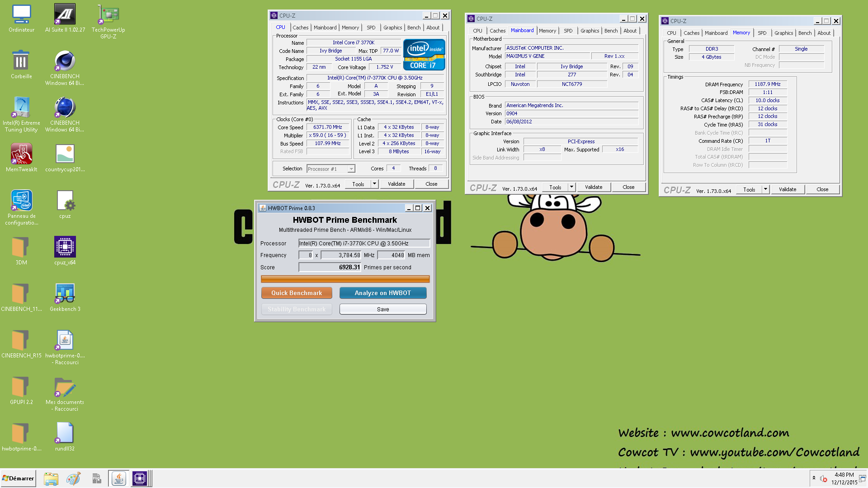This screenshot has width=868, height=488.
Task: Click the orange benchmark progress bar
Action: pyautogui.click(x=345, y=279)
